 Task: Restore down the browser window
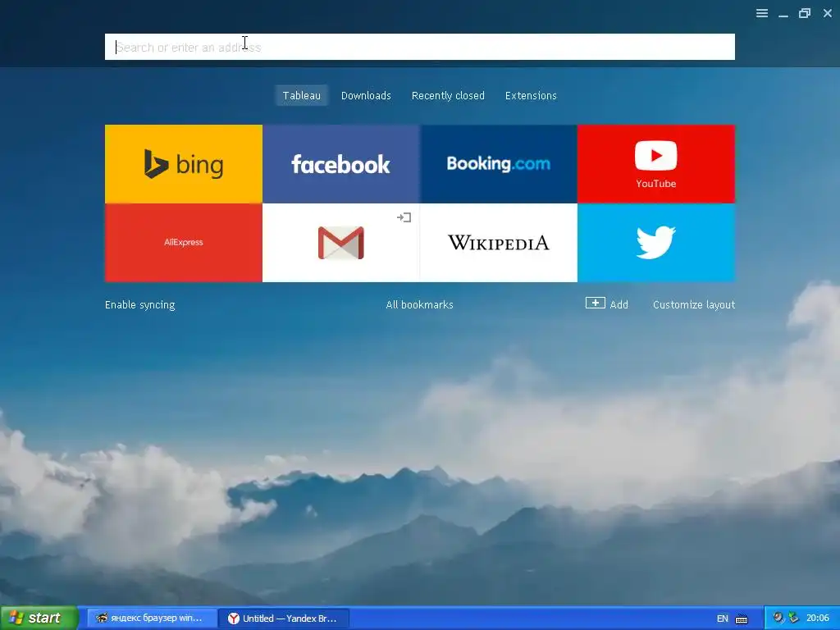(805, 13)
